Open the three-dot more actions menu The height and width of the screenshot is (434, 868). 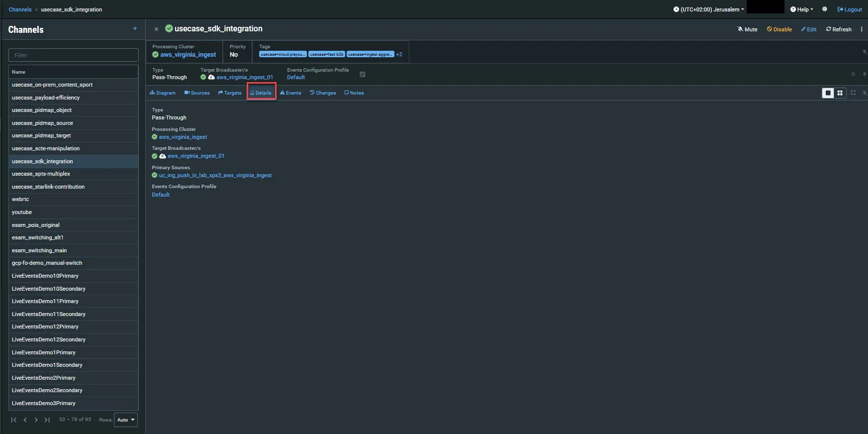(x=862, y=29)
